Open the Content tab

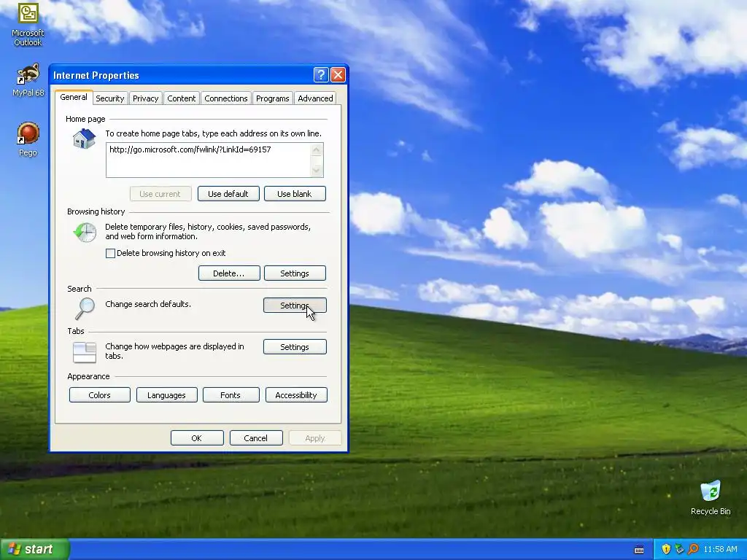tap(181, 98)
